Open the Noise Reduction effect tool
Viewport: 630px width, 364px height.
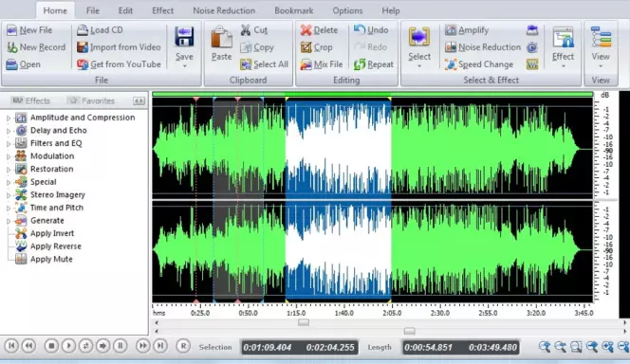[483, 47]
